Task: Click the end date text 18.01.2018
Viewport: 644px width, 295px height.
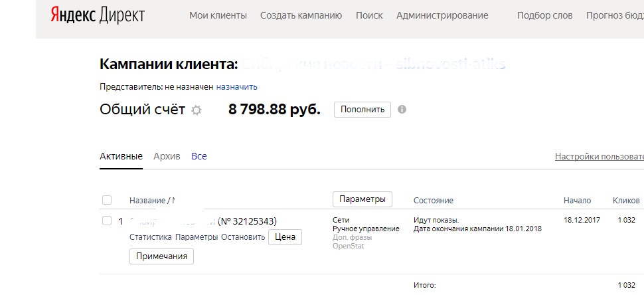Action: pyautogui.click(x=523, y=229)
